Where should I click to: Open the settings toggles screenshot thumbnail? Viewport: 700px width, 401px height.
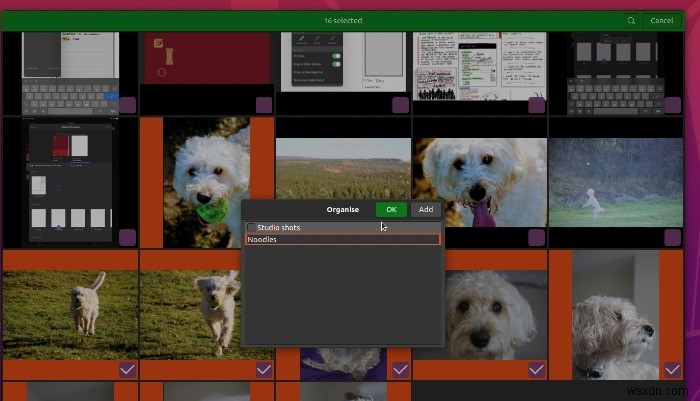[343, 62]
